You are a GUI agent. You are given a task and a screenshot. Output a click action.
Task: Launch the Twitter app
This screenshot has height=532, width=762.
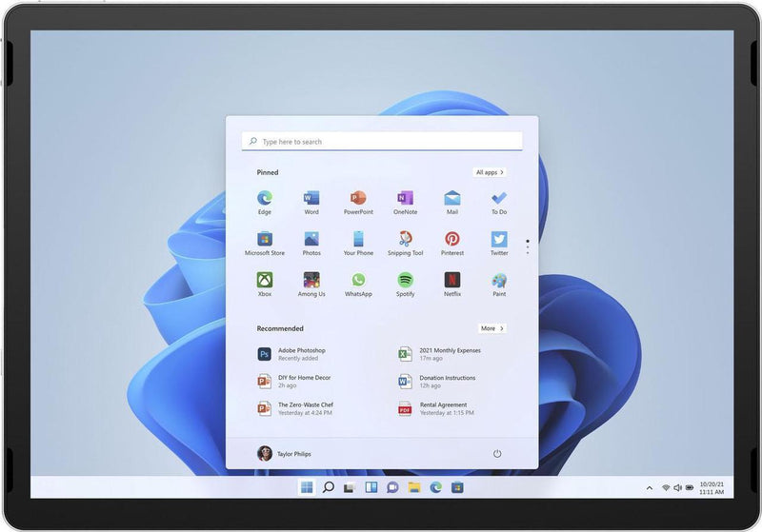(x=499, y=244)
